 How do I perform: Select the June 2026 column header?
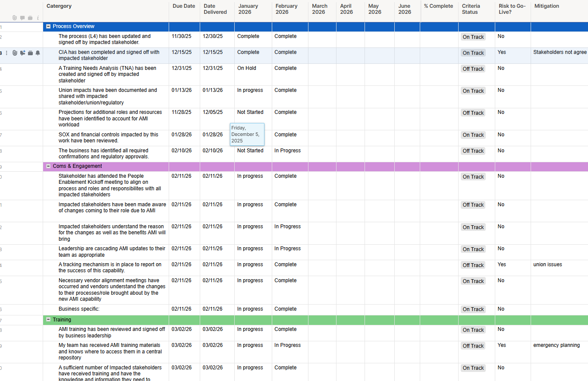(x=407, y=11)
